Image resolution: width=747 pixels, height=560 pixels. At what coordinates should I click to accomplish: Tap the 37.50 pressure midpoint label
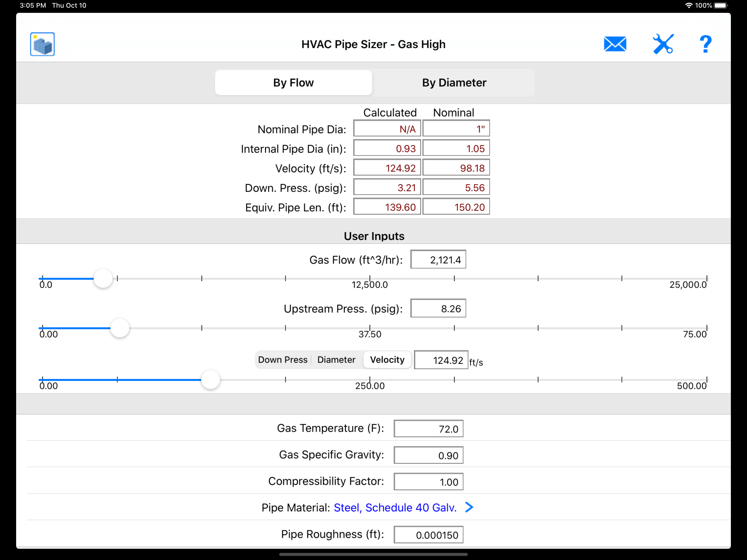tap(370, 334)
